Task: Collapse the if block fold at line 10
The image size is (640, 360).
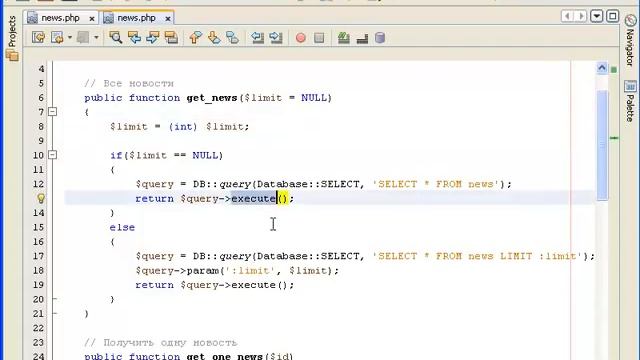Action: tap(53, 155)
